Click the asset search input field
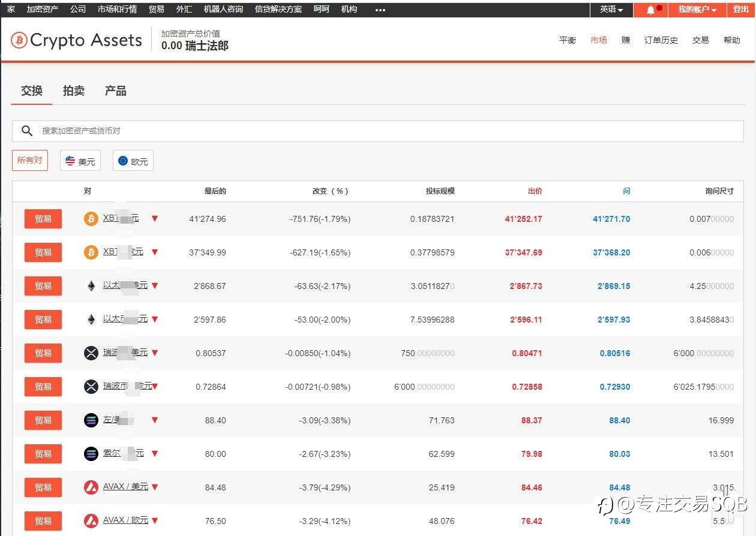756x536 pixels. click(378, 131)
